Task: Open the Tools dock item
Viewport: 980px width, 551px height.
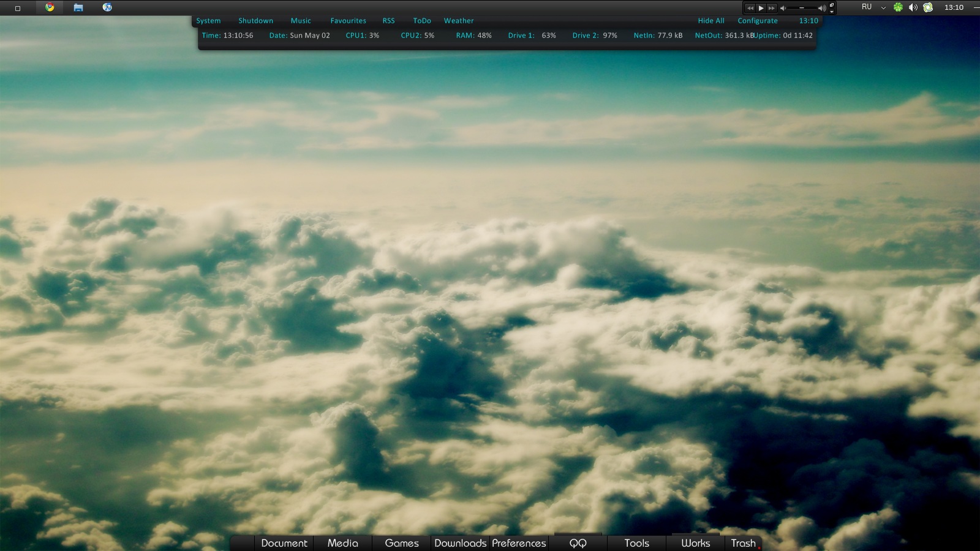Action: [x=637, y=543]
